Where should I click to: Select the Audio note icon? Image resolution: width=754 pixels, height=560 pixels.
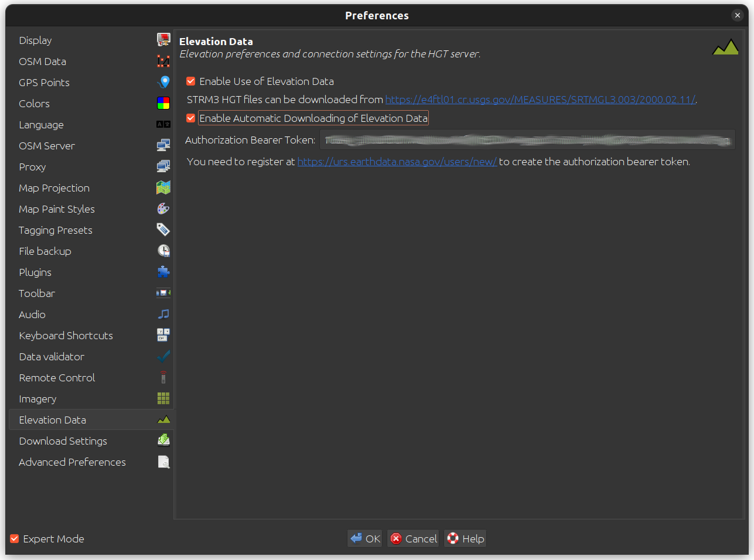coord(163,313)
